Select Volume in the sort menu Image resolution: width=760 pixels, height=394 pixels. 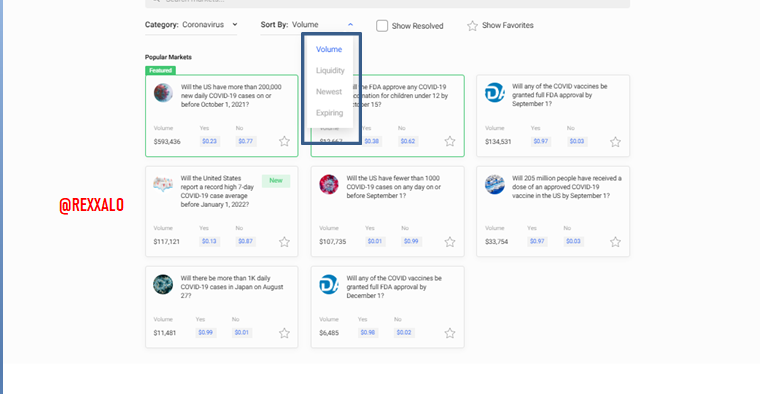329,49
